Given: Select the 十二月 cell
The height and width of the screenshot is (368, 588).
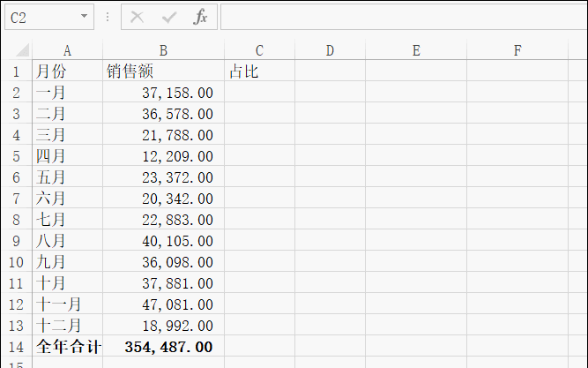Looking at the screenshot, I should [68, 325].
